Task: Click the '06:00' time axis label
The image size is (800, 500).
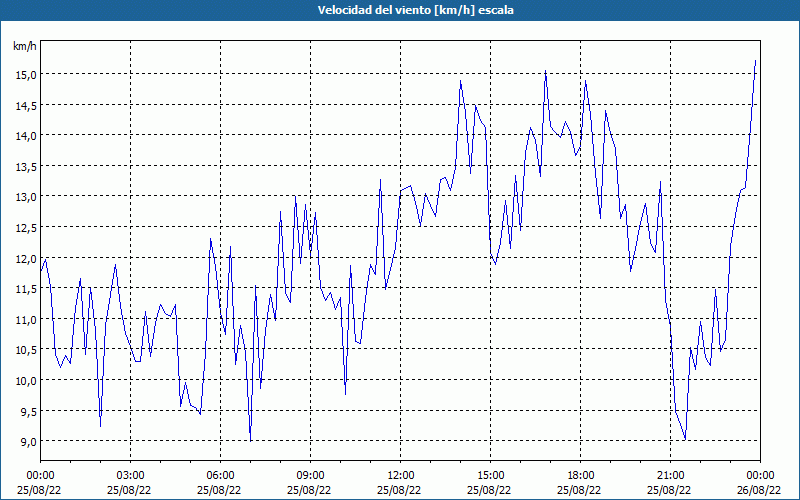Action: pyautogui.click(x=220, y=476)
